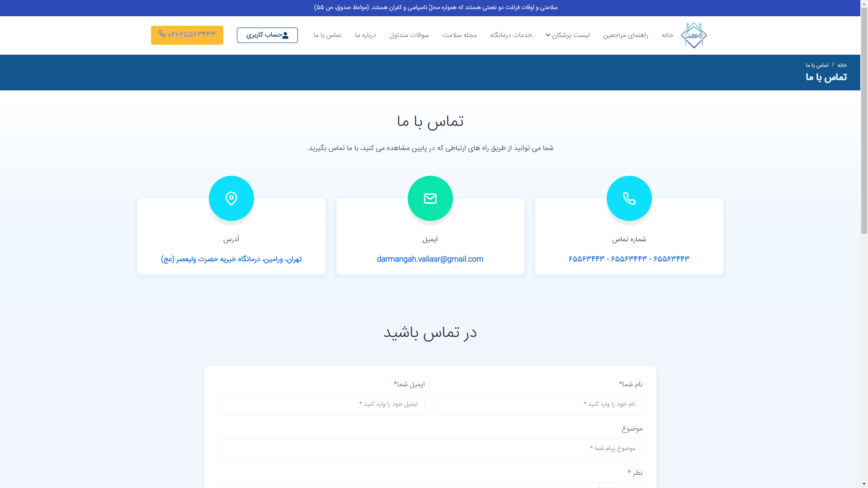This screenshot has height=488, width=868.
Task: Click the phone circle icon
Action: pyautogui.click(x=629, y=198)
